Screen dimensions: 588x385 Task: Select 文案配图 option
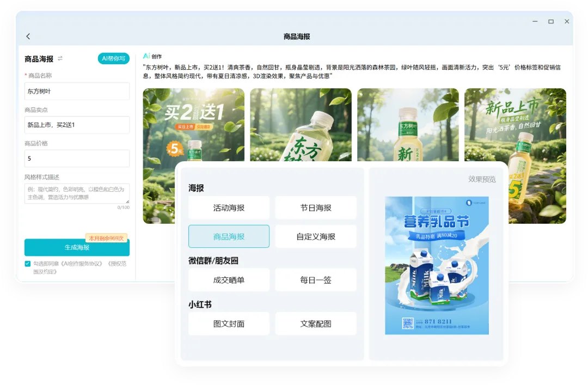point(316,324)
